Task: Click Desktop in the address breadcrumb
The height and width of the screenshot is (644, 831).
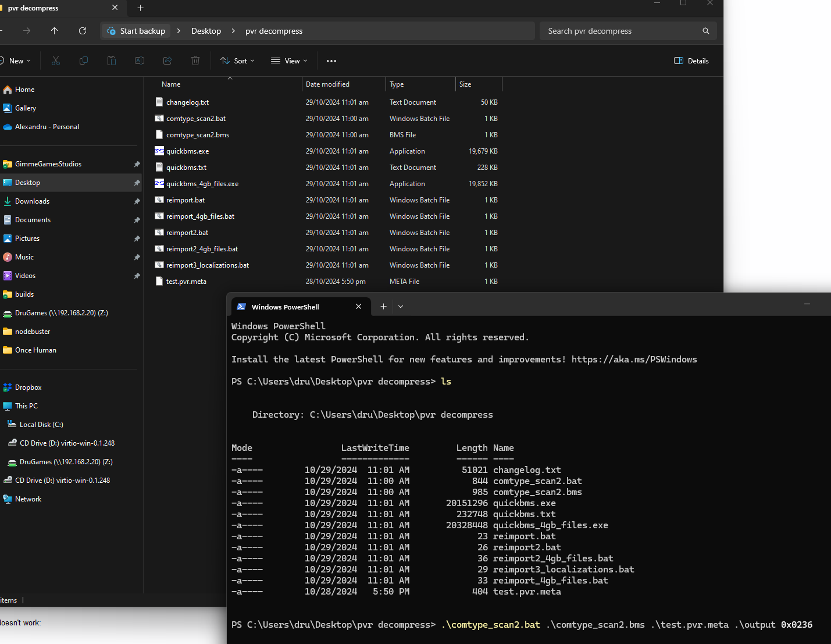Action: click(206, 31)
